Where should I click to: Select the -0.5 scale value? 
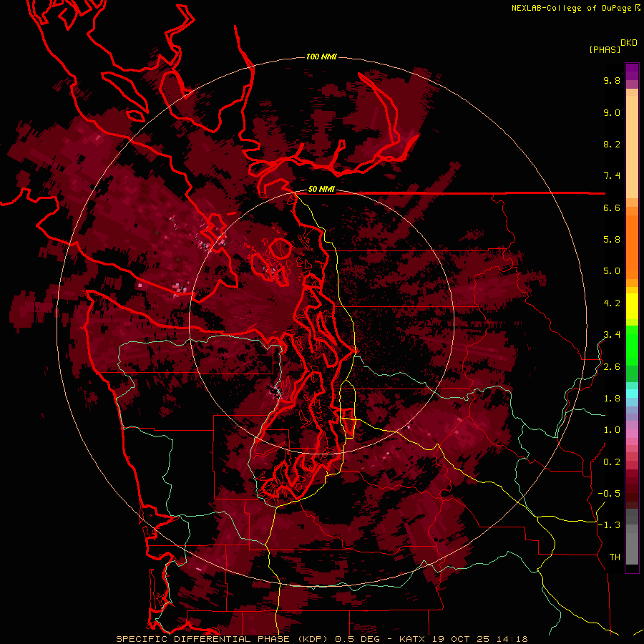tap(609, 494)
